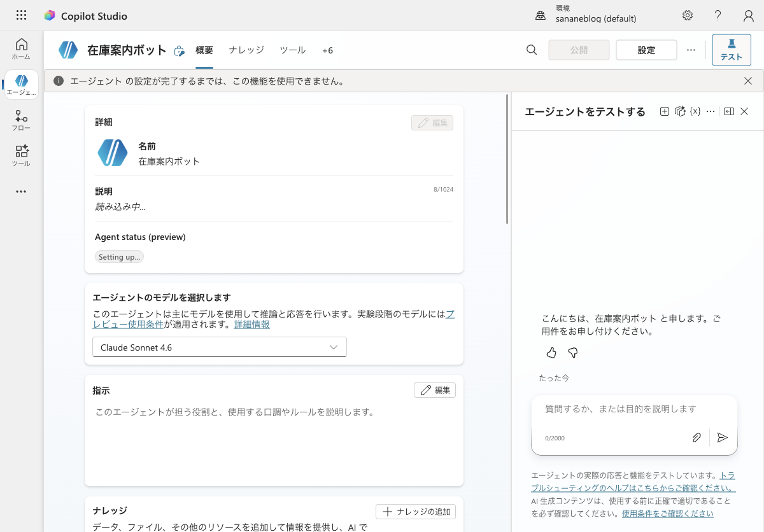Open more options ellipsis near 設定
The image size is (764, 532).
(x=691, y=50)
